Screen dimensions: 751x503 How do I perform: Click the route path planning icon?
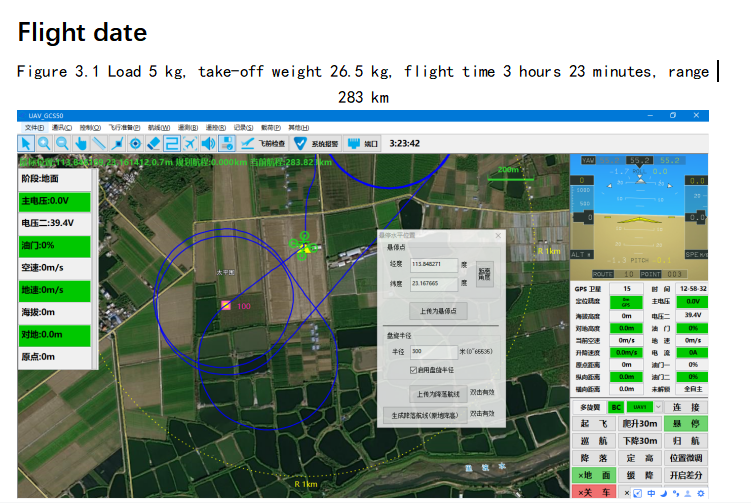point(172,144)
